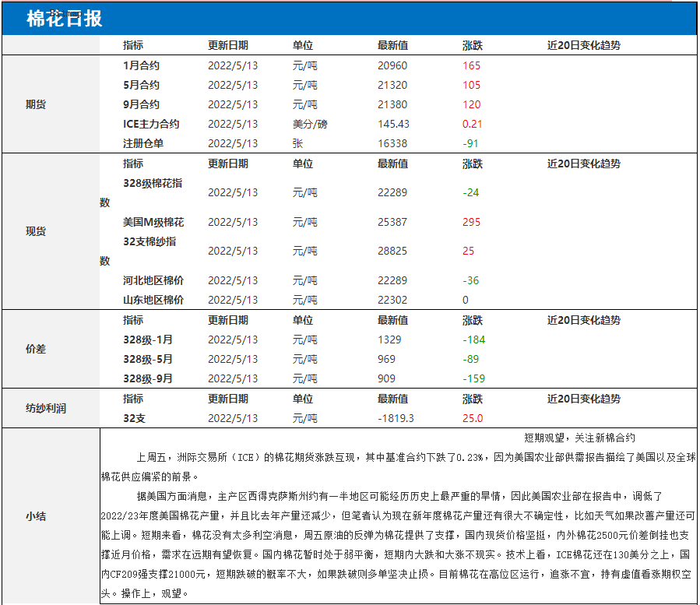This screenshot has height=605, width=700.
Task: Select the latest value 25387
Action: (x=392, y=222)
